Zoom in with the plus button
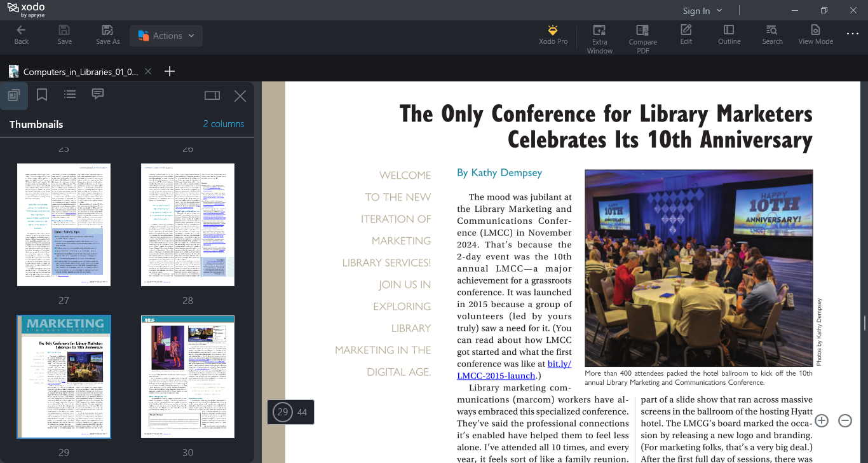Viewport: 868px width, 463px height. tap(822, 420)
